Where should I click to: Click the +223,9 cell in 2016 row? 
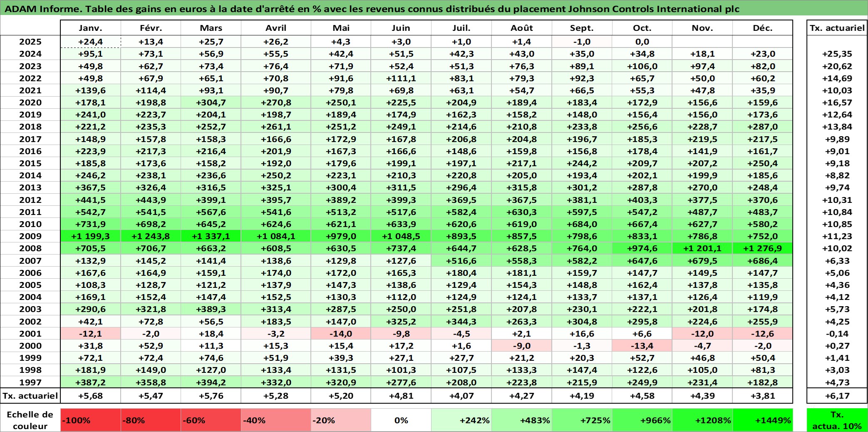point(91,151)
